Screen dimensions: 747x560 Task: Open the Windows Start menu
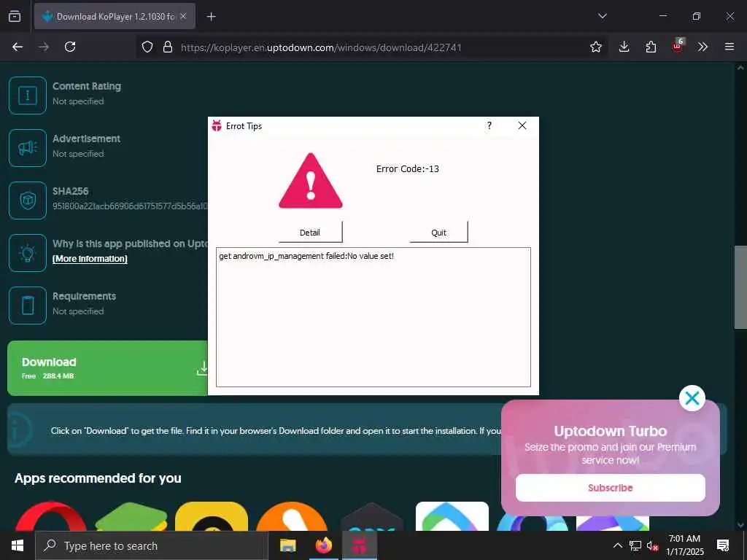point(18,545)
